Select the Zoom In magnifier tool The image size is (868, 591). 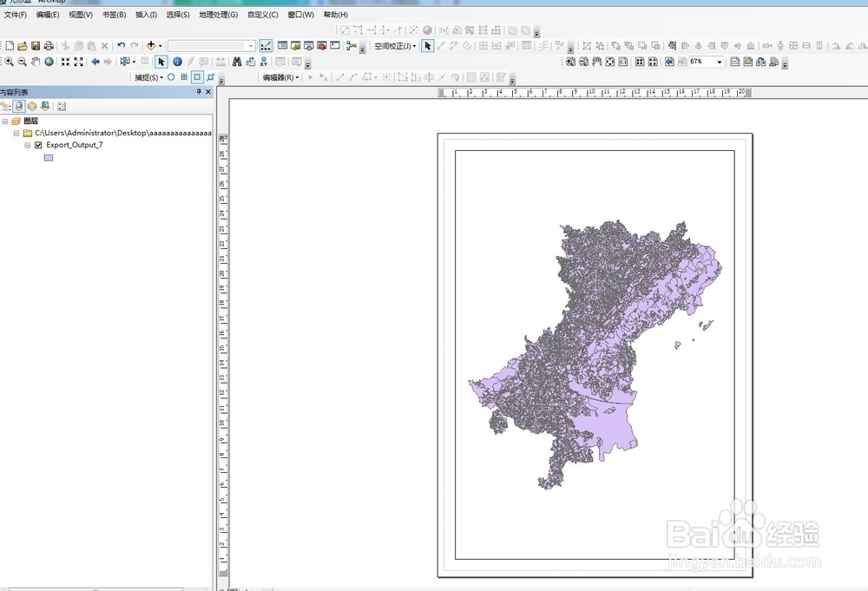(x=10, y=62)
